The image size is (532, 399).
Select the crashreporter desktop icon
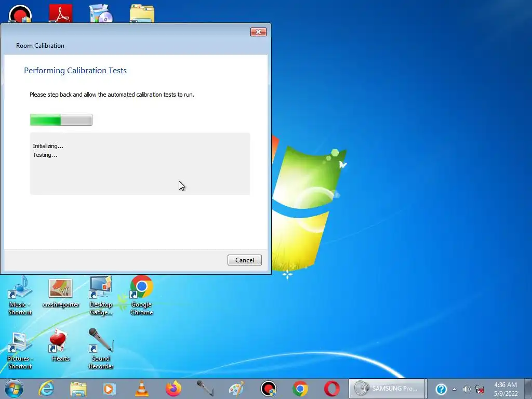[60, 294]
